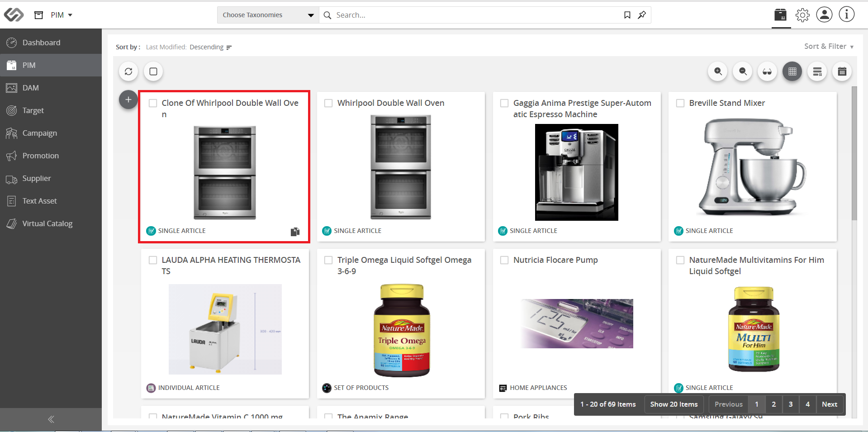The width and height of the screenshot is (868, 432).
Task: Open the user profile icon
Action: (x=824, y=14)
